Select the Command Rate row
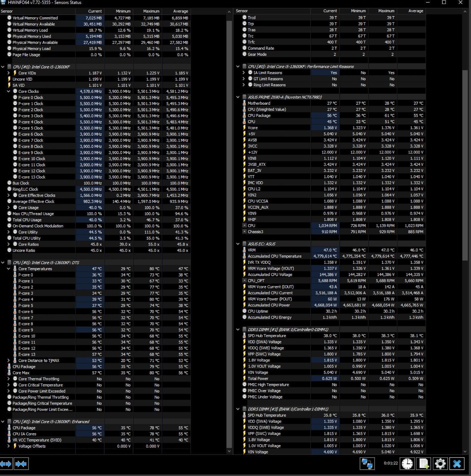 point(330,48)
